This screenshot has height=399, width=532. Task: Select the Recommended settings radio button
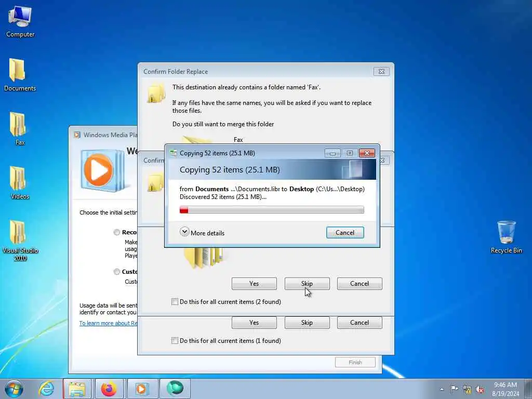pyautogui.click(x=117, y=232)
